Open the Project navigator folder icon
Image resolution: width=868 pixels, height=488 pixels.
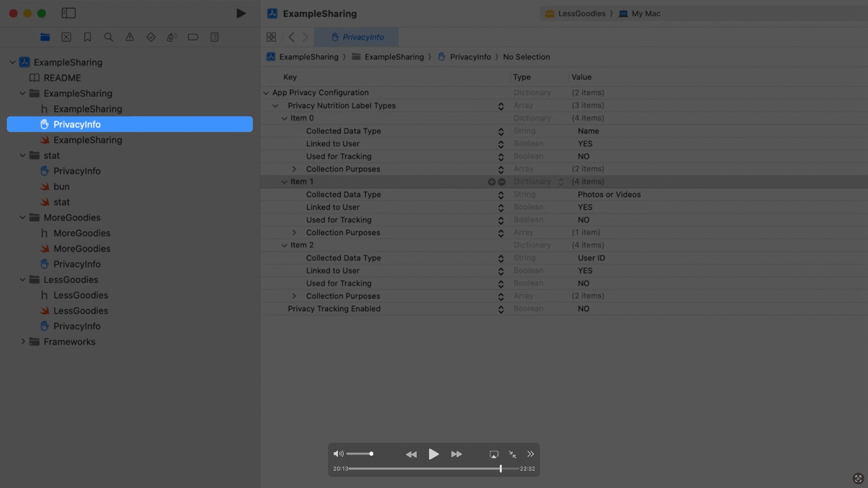(x=45, y=37)
